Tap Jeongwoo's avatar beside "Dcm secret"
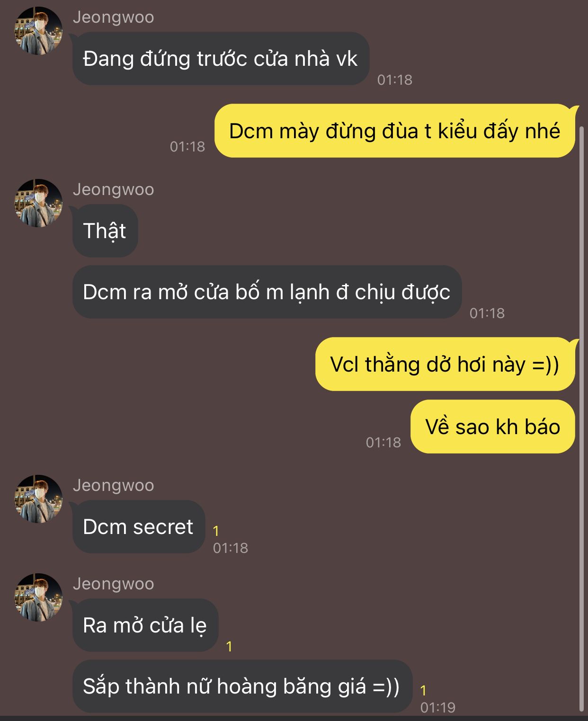Screen dimensions: 588x721 [38, 499]
